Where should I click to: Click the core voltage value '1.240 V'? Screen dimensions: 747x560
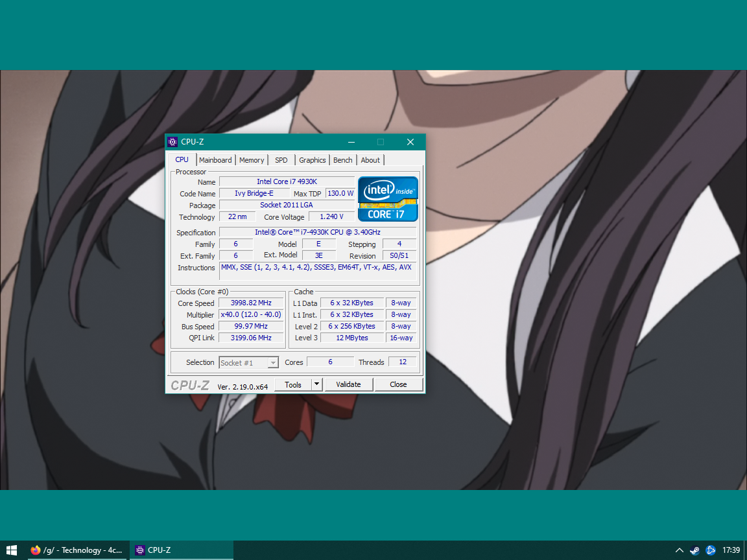331,216
